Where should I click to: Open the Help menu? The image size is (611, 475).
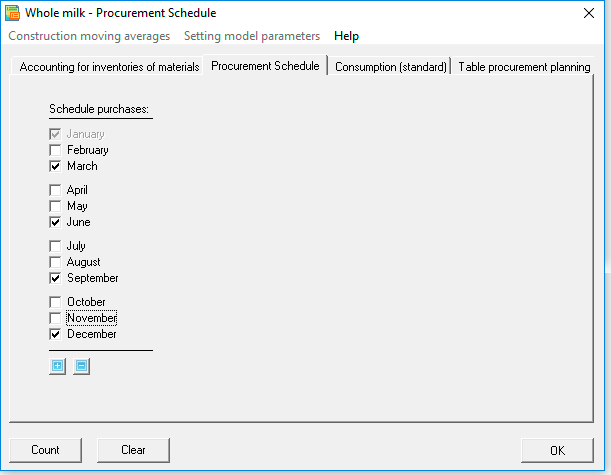pyautogui.click(x=346, y=36)
